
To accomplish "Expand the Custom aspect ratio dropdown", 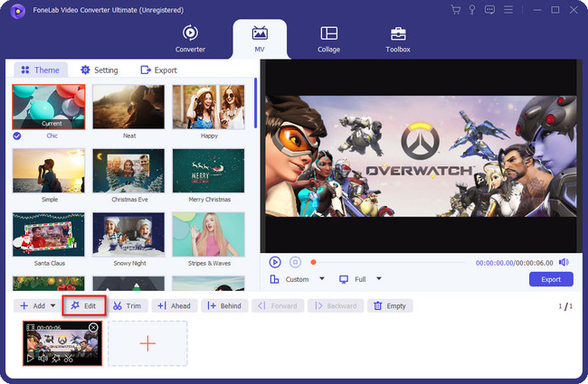I will point(322,278).
